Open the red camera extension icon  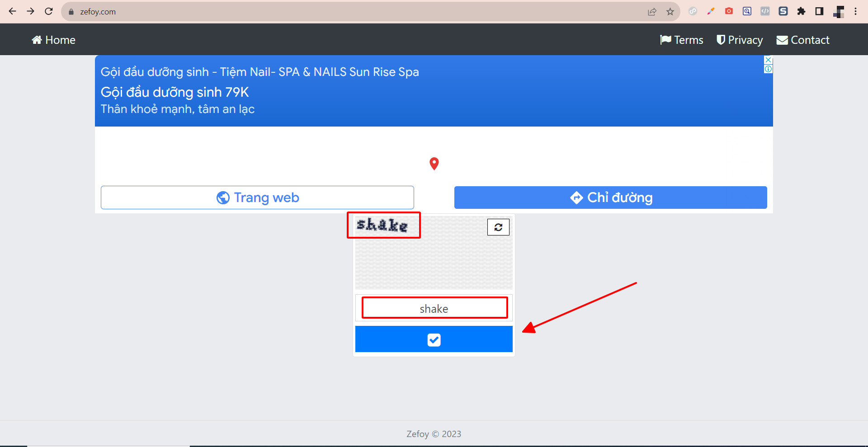729,11
